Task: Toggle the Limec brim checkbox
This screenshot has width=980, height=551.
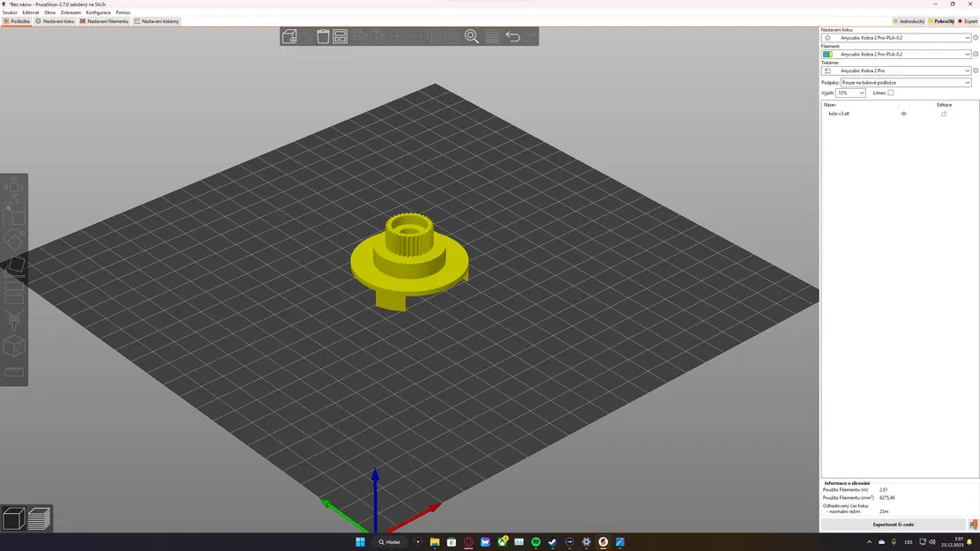Action: pos(891,93)
